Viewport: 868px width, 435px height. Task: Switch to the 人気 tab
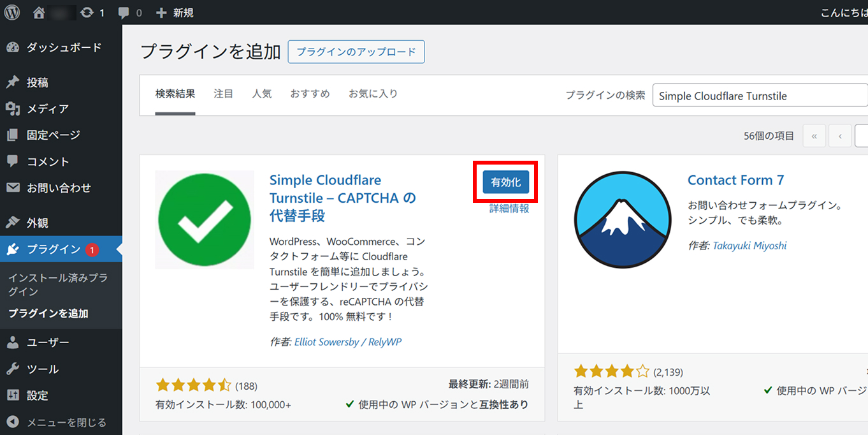click(262, 94)
